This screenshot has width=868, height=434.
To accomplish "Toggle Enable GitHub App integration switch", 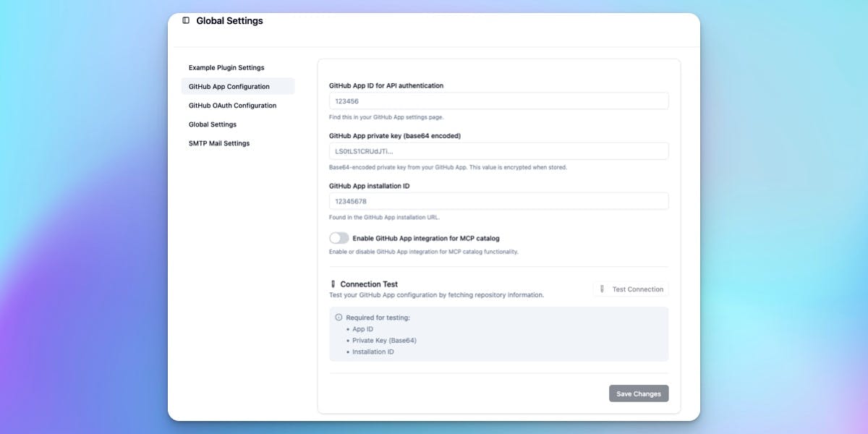I will coord(339,238).
